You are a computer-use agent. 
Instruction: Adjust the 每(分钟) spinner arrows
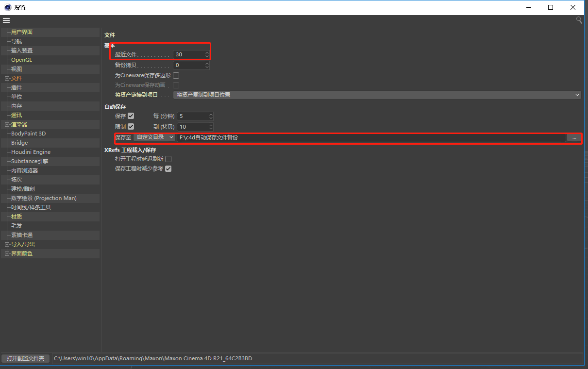pyautogui.click(x=211, y=116)
